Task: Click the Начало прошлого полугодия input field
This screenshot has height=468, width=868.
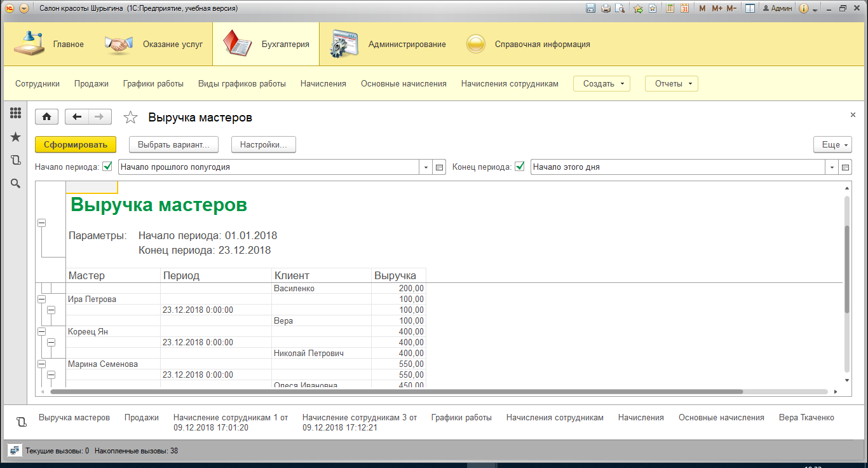Action: click(269, 167)
